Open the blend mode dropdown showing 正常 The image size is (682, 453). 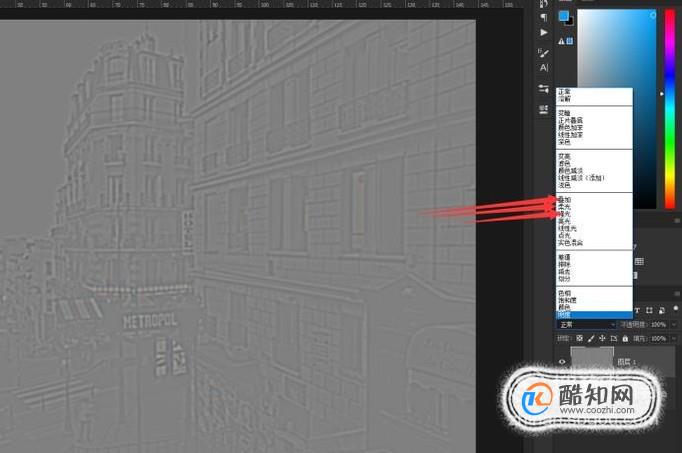(586, 325)
